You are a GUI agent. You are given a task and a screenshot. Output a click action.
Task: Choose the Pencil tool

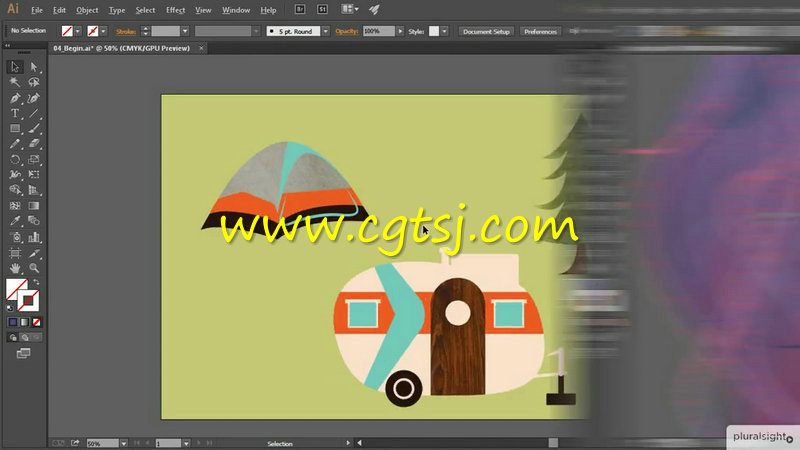click(x=15, y=144)
